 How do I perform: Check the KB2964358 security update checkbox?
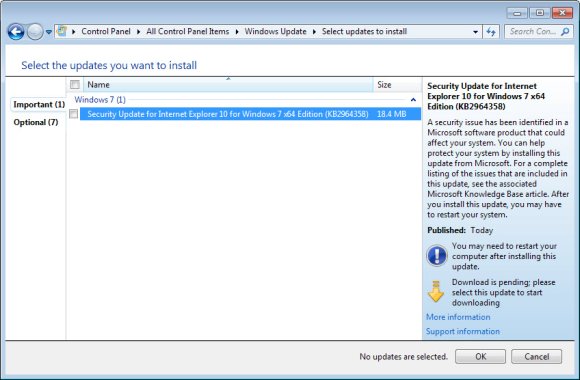pos(74,114)
